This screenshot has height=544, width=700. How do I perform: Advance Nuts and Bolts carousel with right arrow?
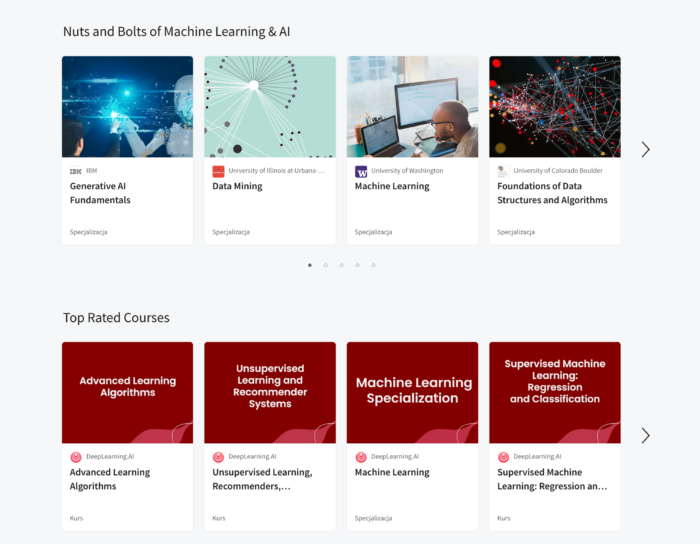(645, 150)
